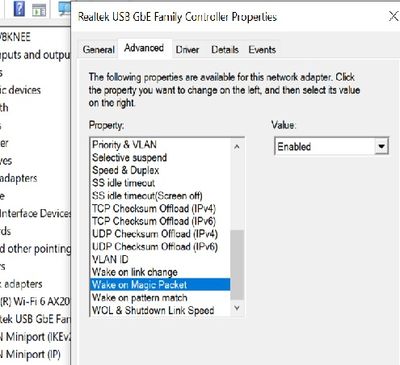Select the Wi-Fi 6 AX20 adapter item
The width and height of the screenshot is (400, 365).
(x=35, y=301)
